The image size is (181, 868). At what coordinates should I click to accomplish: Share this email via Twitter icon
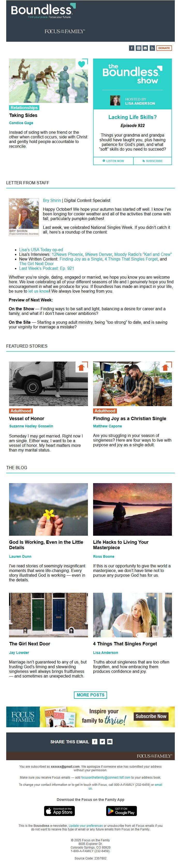(x=102, y=742)
